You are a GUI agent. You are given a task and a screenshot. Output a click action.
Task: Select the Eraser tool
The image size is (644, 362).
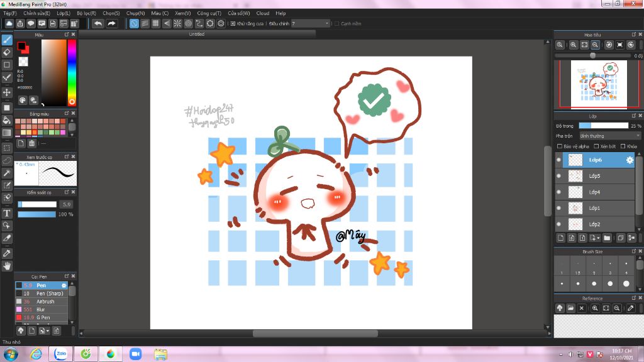7,52
